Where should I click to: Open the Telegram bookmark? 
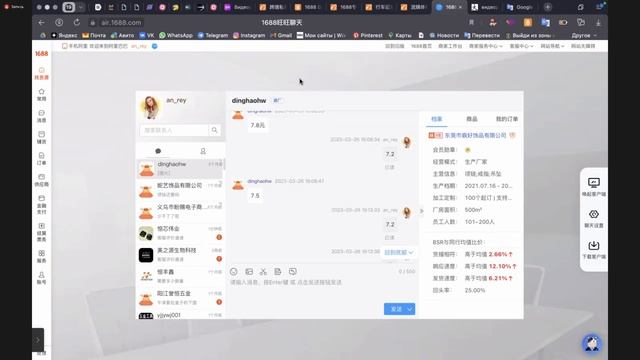click(x=213, y=36)
